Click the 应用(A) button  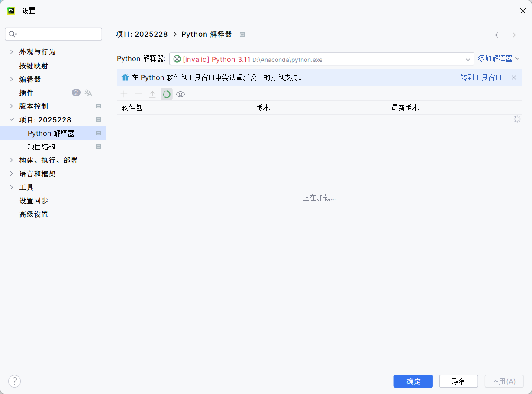point(504,381)
